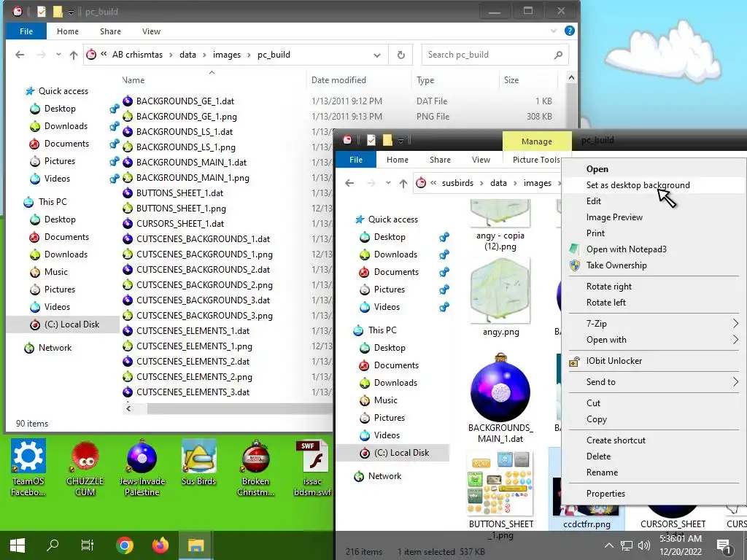Sort by Name column header
This screenshot has width=747, height=560.
(x=212, y=80)
